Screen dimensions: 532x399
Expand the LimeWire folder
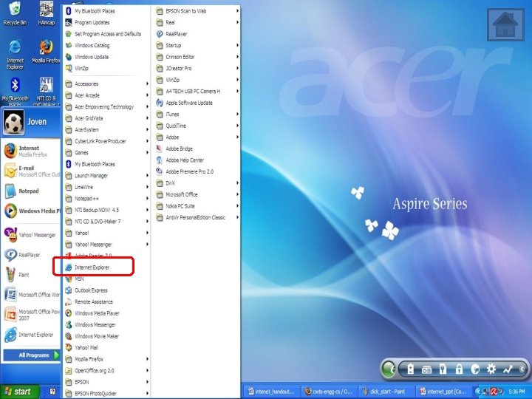[106, 187]
